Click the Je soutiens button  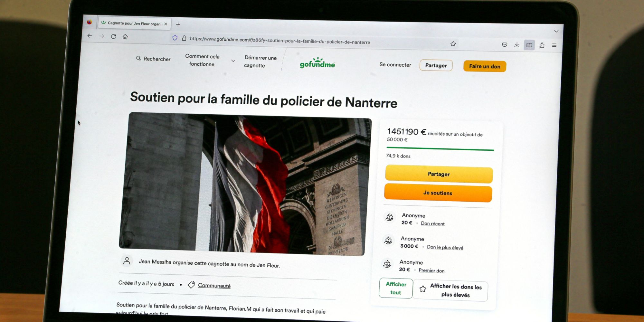coord(438,193)
